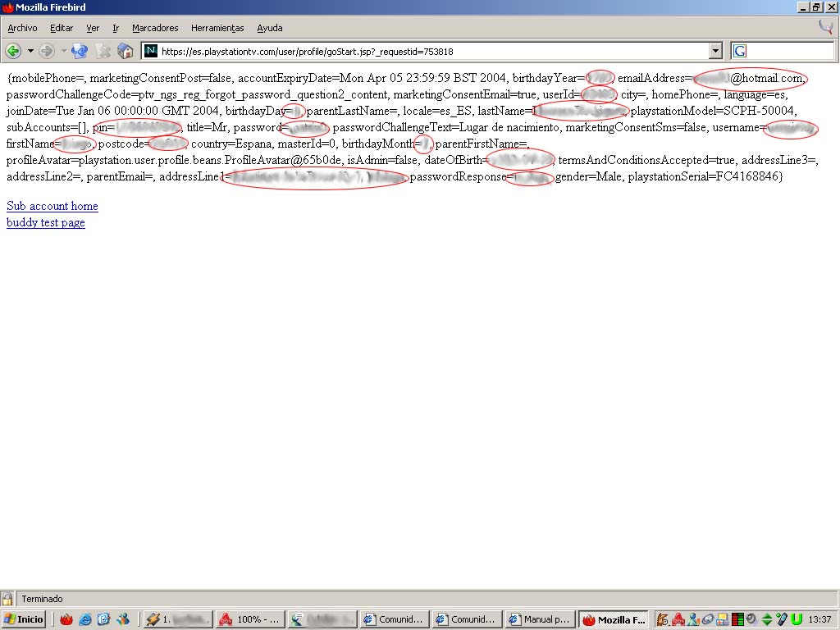Launch Internet Explorer from quick launch

coord(85,620)
